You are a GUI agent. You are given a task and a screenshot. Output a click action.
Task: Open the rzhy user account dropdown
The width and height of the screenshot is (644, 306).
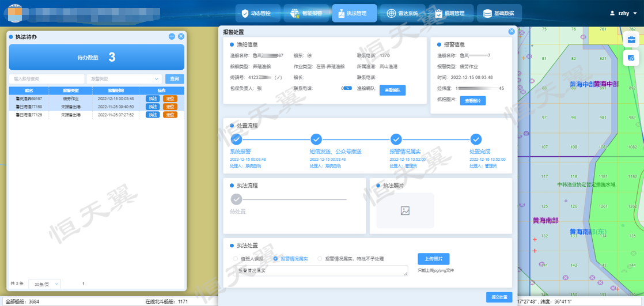624,13
